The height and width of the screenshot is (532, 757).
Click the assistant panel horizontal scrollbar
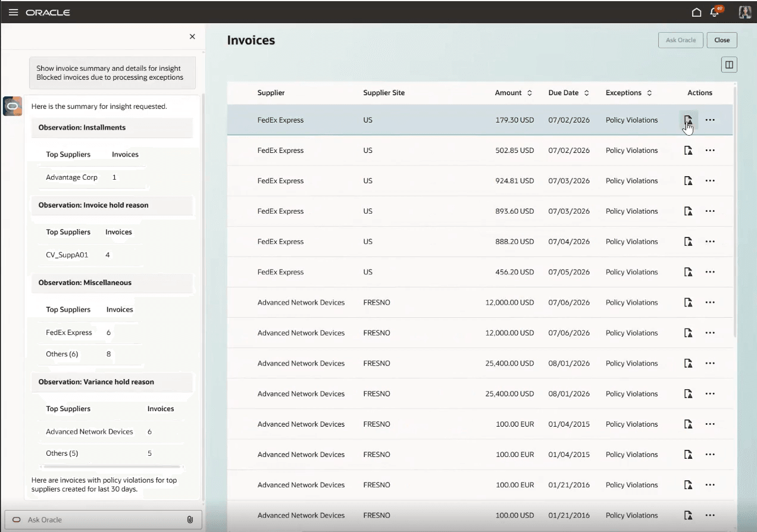(113, 467)
